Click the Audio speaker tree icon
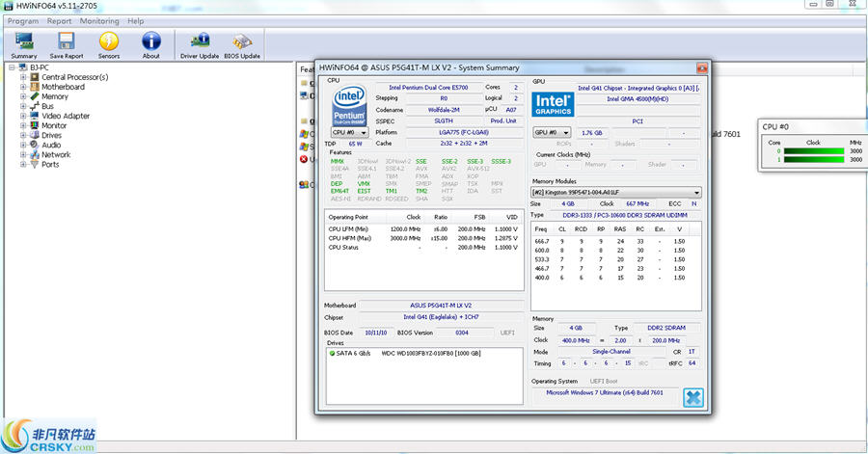The width and height of the screenshot is (868, 454). (x=35, y=145)
